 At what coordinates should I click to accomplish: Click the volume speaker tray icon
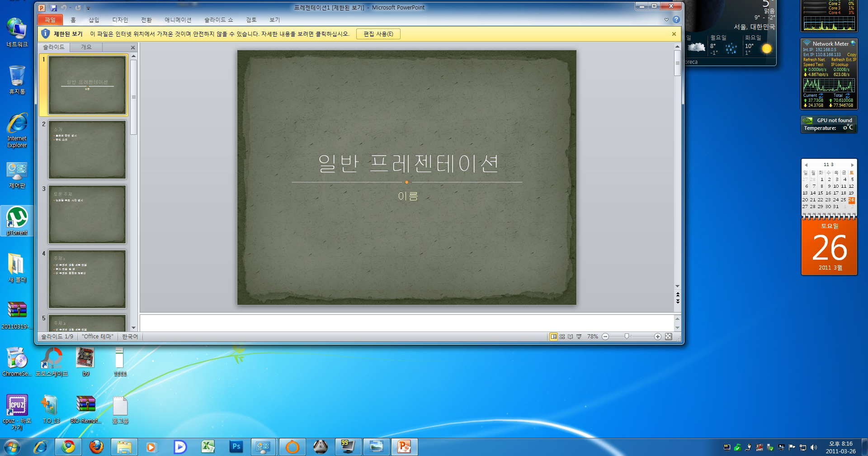click(x=814, y=447)
